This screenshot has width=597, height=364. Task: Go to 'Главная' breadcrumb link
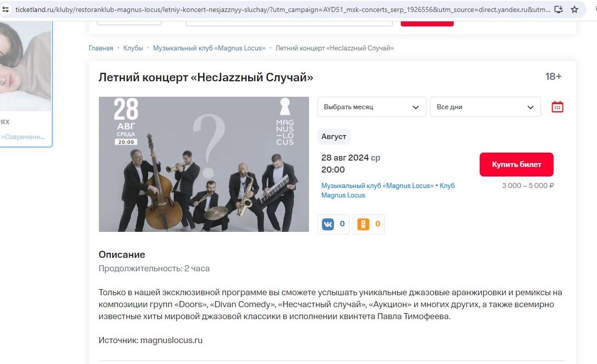101,48
